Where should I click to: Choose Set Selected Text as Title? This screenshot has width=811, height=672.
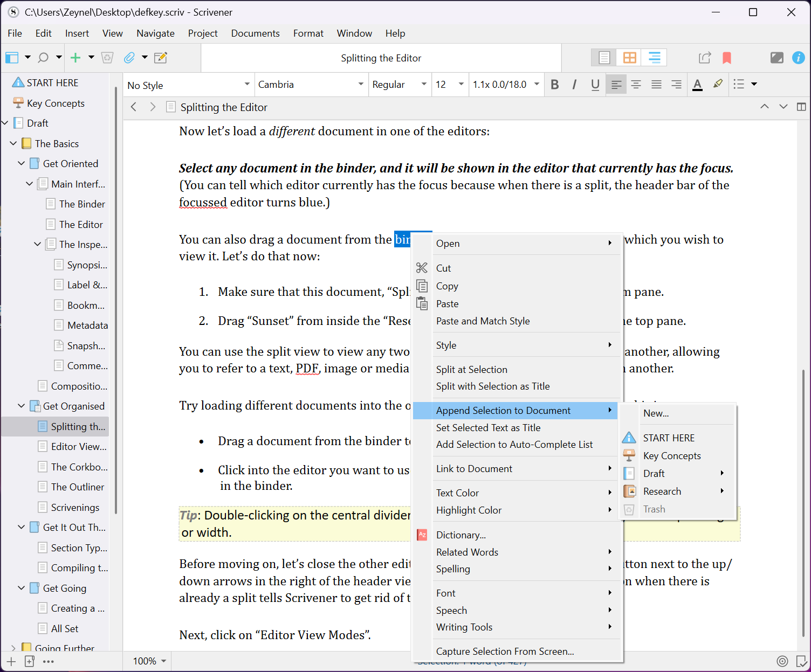pyautogui.click(x=517, y=428)
